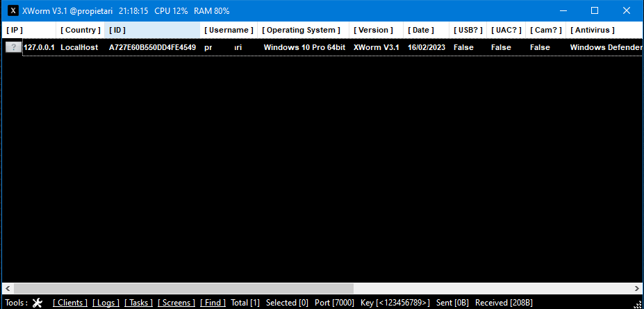This screenshot has height=309, width=644.
Task: Click the False value under Cam?
Action: [x=540, y=48]
